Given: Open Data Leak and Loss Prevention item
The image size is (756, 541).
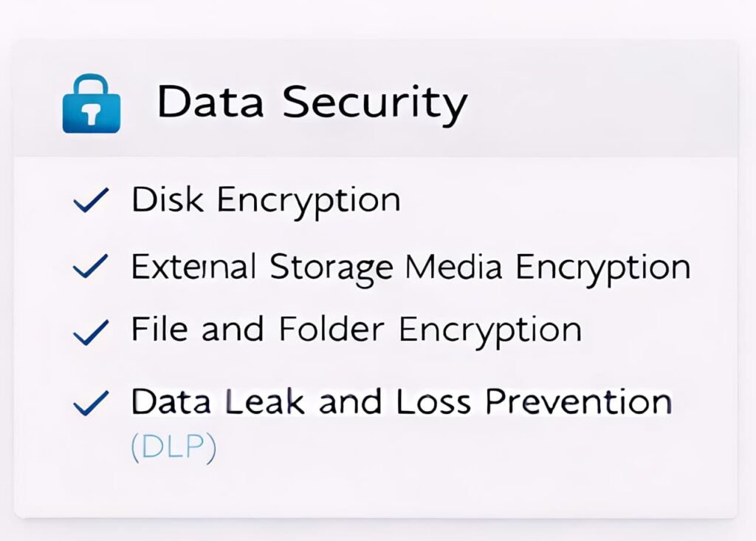Looking at the screenshot, I should (x=401, y=402).
